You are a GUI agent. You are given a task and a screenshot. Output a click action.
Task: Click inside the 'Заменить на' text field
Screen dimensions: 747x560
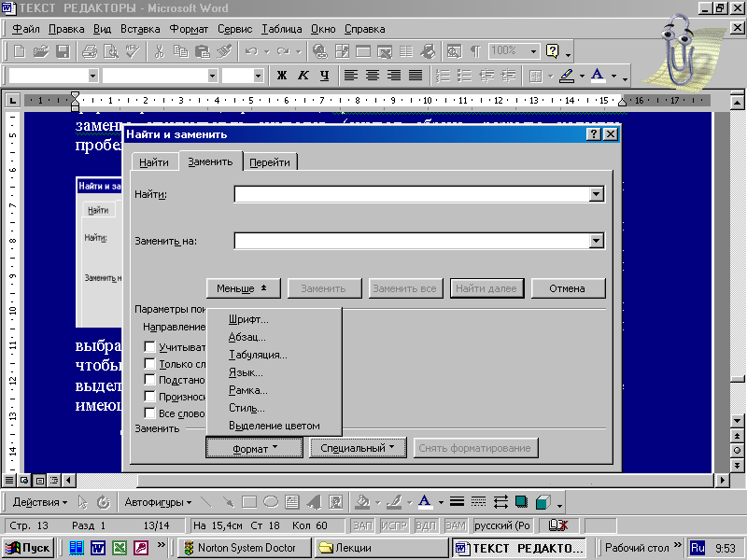[x=412, y=241]
